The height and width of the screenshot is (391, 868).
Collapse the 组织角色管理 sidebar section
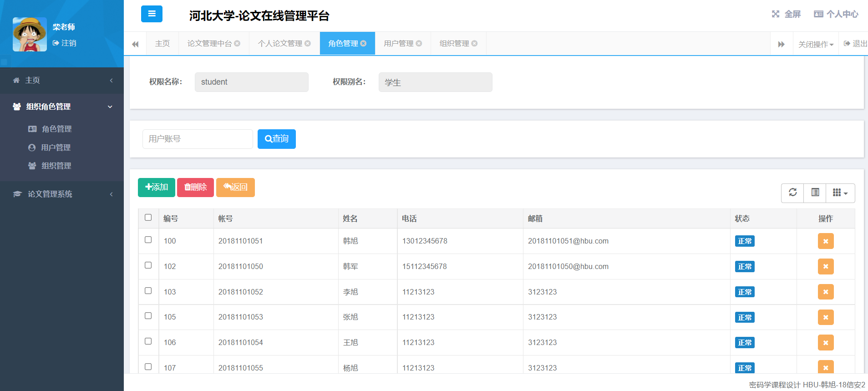coord(62,107)
